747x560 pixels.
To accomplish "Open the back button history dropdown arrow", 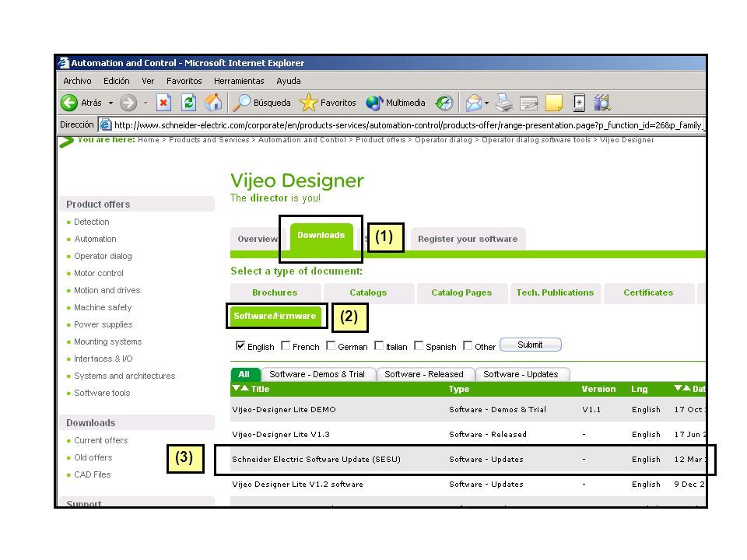I will click(x=110, y=103).
